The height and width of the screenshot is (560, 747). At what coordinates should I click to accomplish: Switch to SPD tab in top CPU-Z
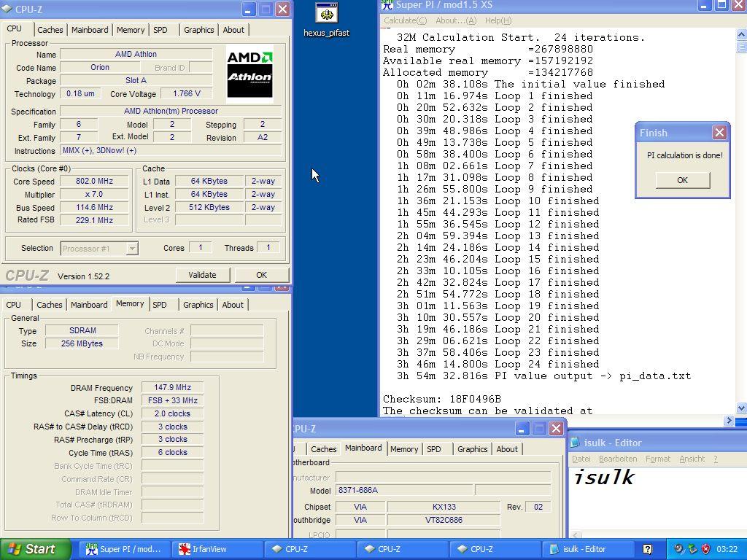point(160,29)
